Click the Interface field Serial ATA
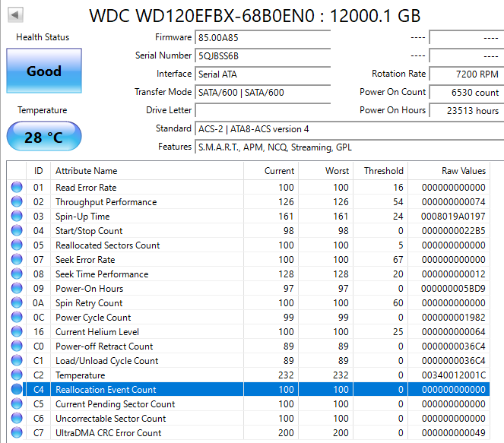This screenshot has width=504, height=443. click(x=262, y=74)
